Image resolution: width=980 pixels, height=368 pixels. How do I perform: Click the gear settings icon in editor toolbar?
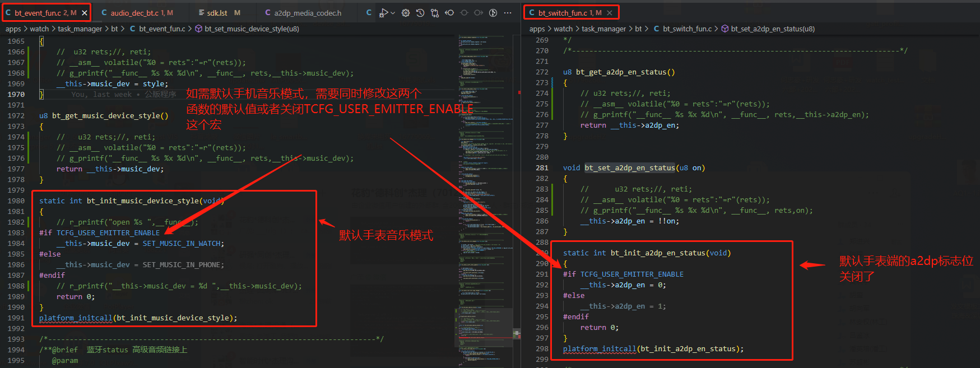[406, 13]
